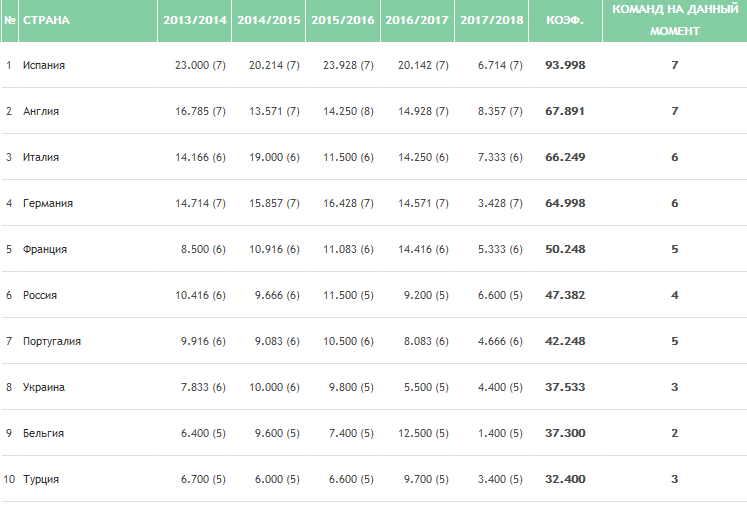
Task: Select the Италия country name
Action: pyautogui.click(x=41, y=157)
